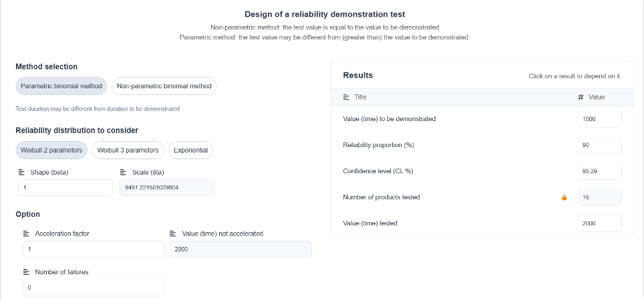Click the text icon next to Scale (eta)
This screenshot has width=644, height=301.
[x=123, y=173]
